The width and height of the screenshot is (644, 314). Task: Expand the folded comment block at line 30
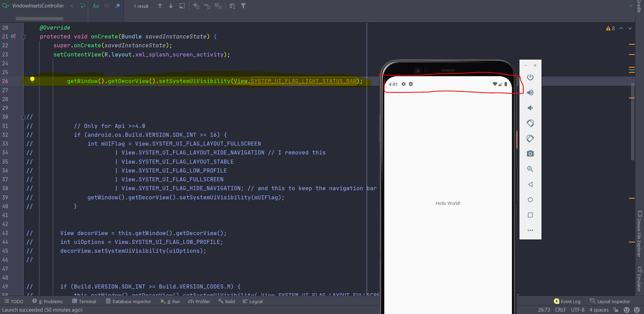23,117
